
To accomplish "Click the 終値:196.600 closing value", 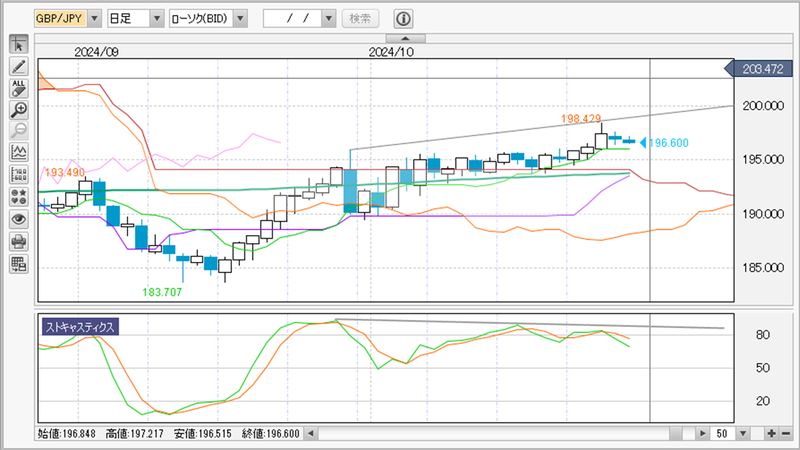I will point(270,434).
